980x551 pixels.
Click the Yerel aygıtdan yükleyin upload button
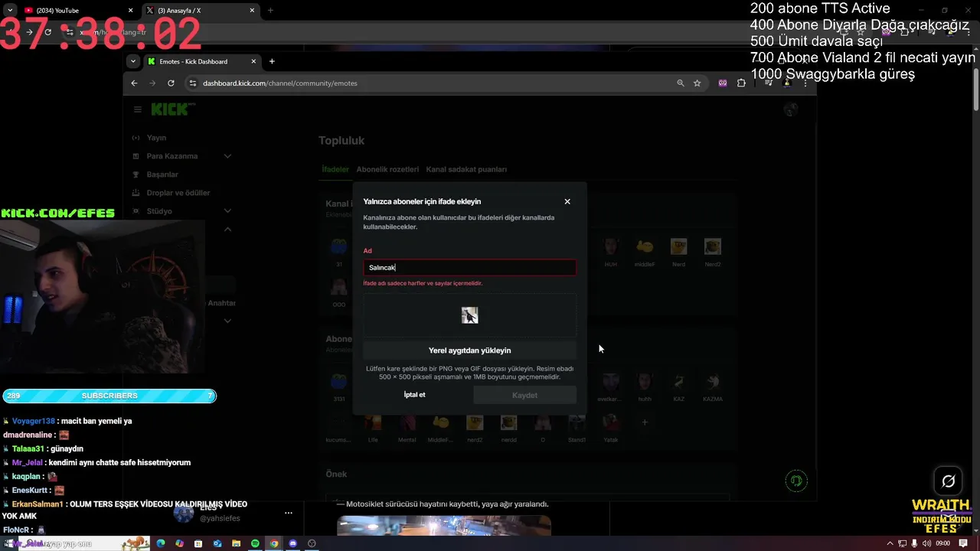(469, 350)
